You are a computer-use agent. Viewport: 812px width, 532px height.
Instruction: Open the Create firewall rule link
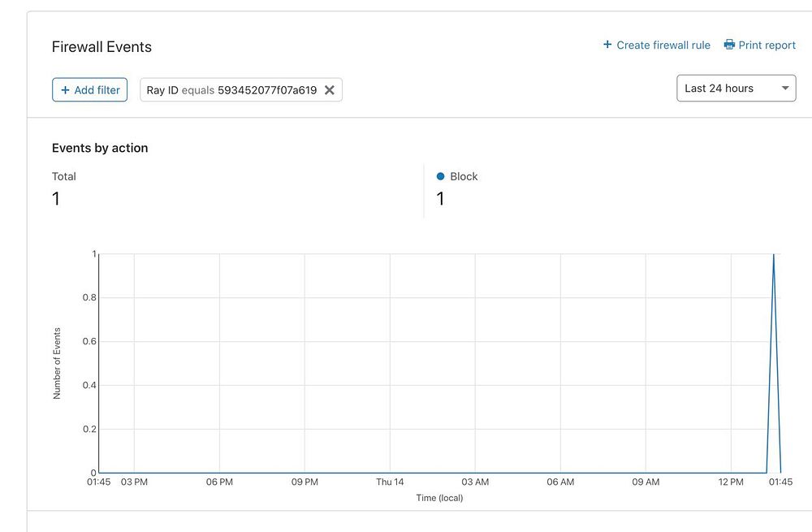(x=663, y=45)
